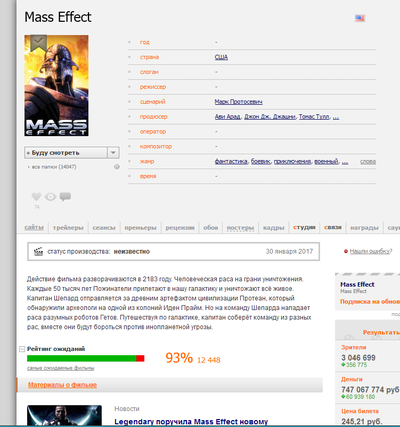Click the Буду смотреть button
400x427 pixels.
[x=66, y=153]
